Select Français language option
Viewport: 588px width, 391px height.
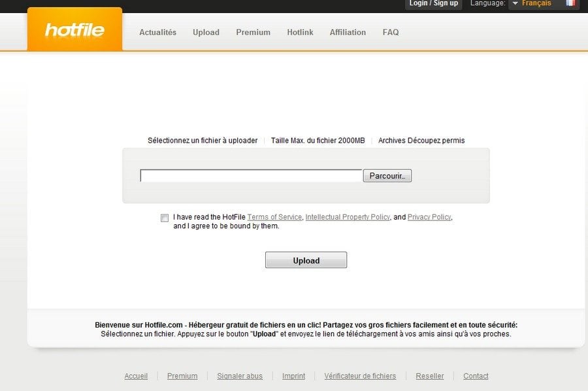[x=536, y=3]
